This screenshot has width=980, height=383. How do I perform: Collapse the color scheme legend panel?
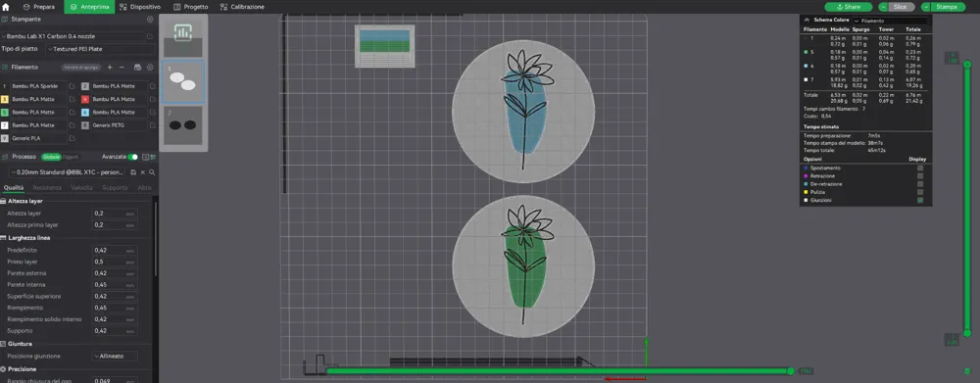tap(807, 21)
